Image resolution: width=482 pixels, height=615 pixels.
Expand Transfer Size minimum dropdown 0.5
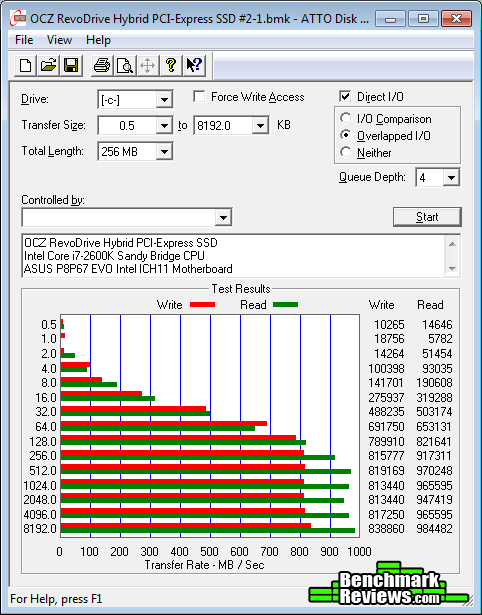pos(165,126)
